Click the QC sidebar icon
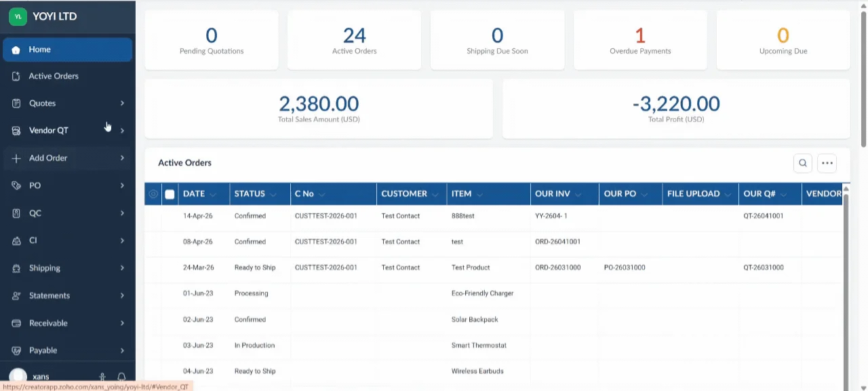 tap(16, 213)
